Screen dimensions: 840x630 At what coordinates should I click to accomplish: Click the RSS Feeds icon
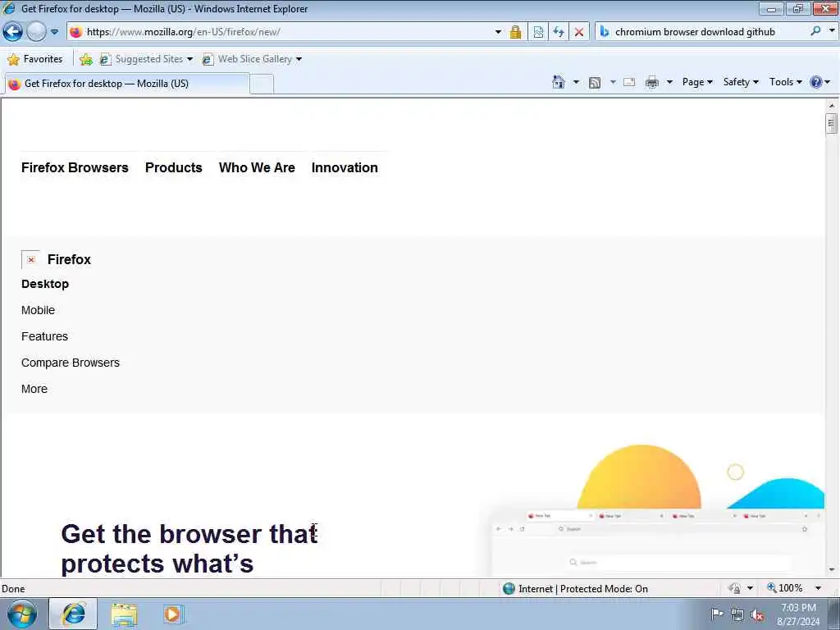coord(595,83)
